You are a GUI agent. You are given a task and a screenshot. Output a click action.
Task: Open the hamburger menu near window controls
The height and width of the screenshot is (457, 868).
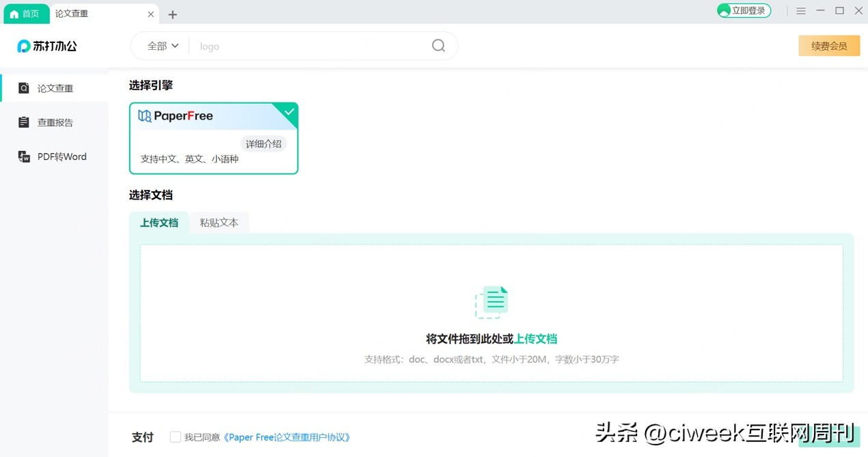point(800,11)
